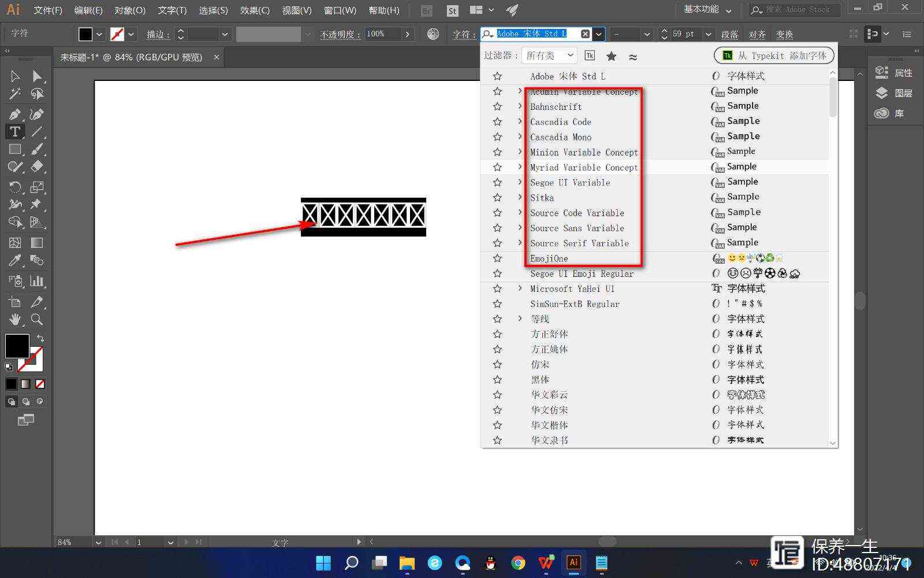
Task: Expand Minion Variable Concept family
Action: 520,151
